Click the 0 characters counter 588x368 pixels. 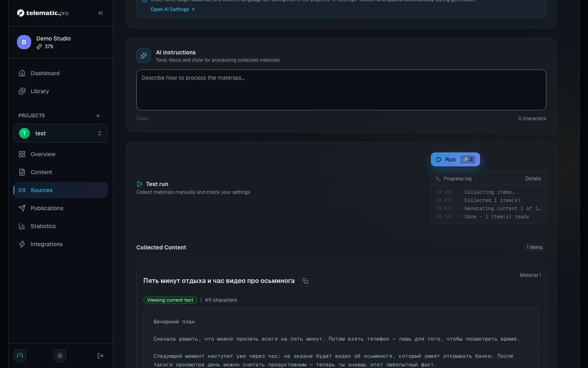pyautogui.click(x=532, y=119)
